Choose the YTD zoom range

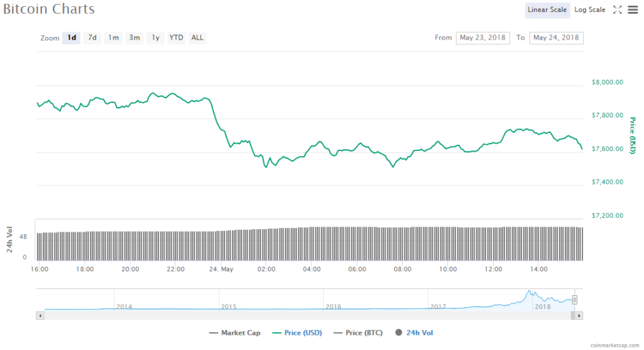pos(176,38)
